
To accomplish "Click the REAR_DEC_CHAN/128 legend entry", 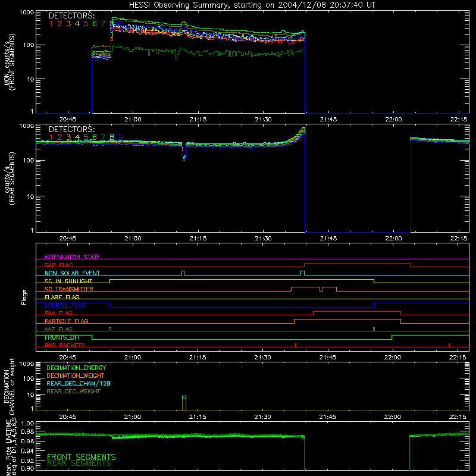I will click(79, 383).
